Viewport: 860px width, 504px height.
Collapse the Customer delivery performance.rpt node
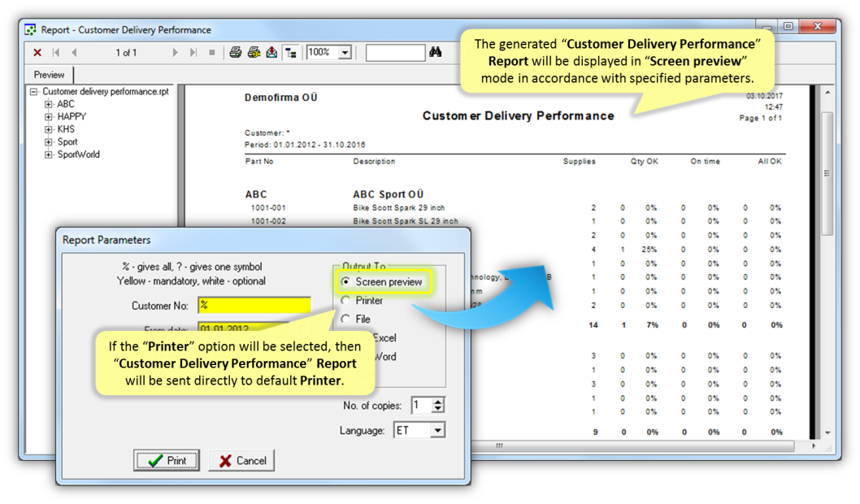click(x=34, y=92)
